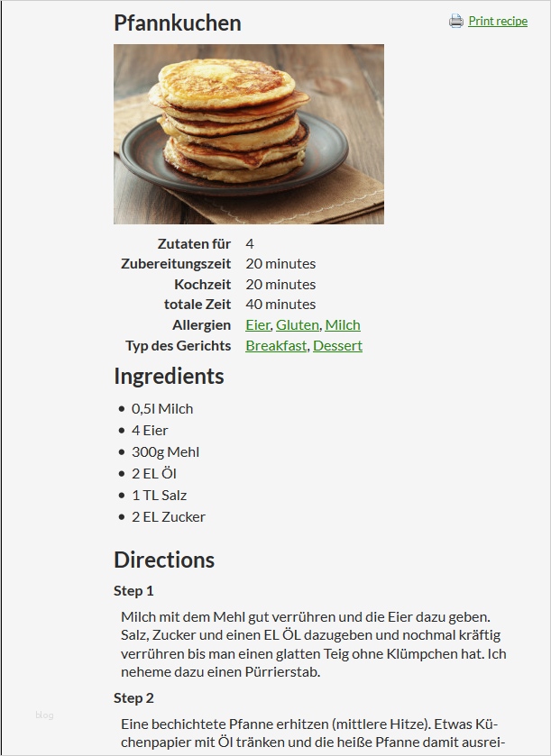Image resolution: width=551 pixels, height=756 pixels.
Task: Open the Breakfast dish type link
Action: click(276, 345)
